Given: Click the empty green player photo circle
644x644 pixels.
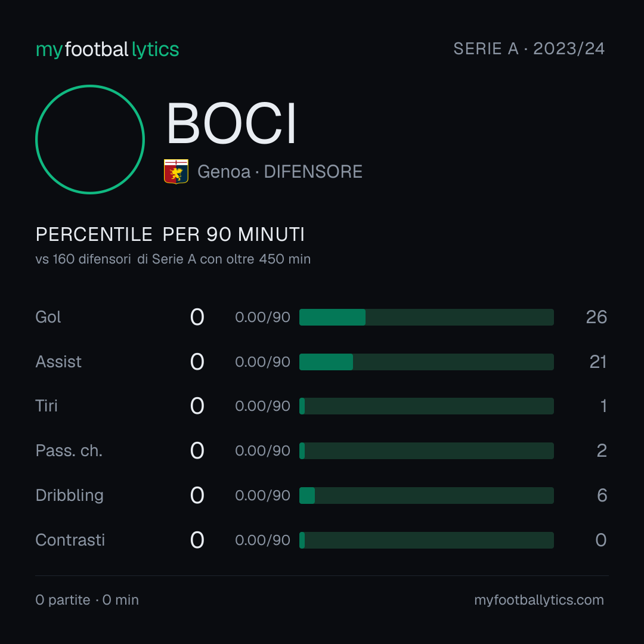Looking at the screenshot, I should pos(90,139).
